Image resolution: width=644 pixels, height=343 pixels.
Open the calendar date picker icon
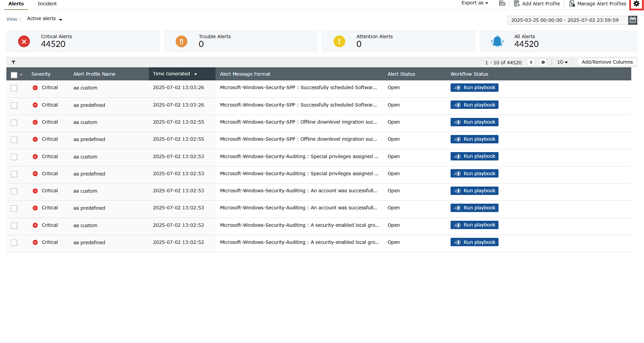[633, 20]
